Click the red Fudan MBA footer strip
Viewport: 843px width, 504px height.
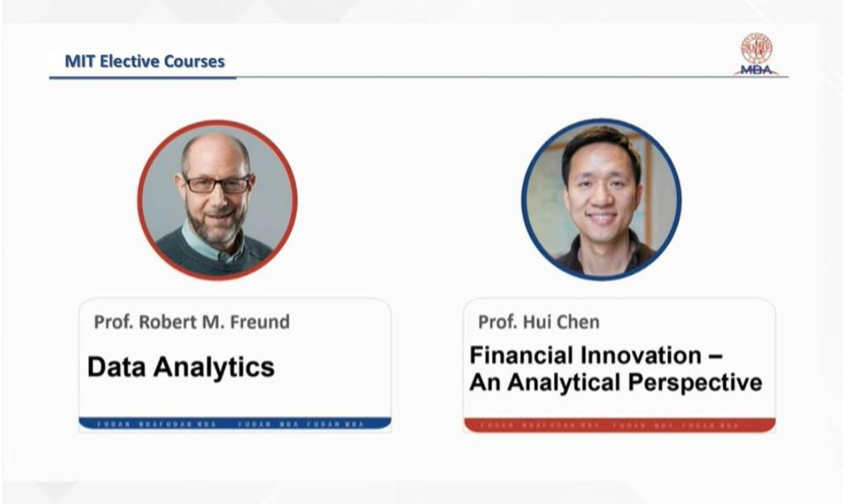tap(619, 425)
